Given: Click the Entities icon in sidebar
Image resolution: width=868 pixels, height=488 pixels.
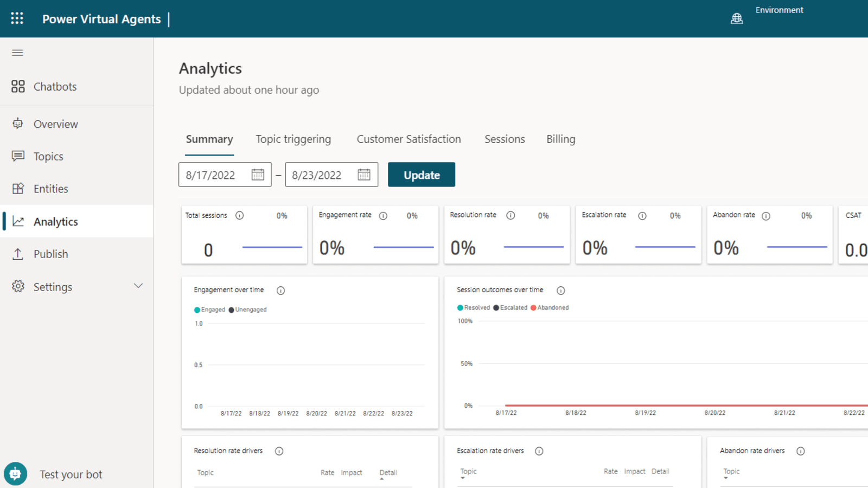Looking at the screenshot, I should pos(18,189).
